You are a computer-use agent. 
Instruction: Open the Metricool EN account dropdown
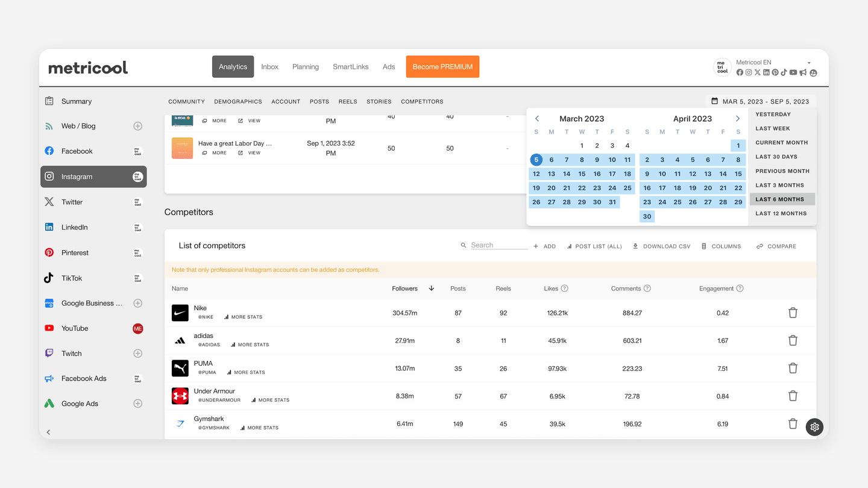click(809, 63)
